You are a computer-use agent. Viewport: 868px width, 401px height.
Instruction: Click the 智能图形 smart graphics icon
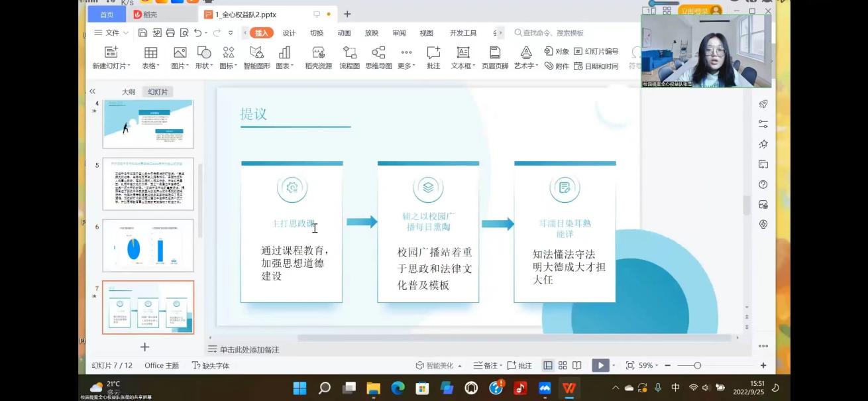257,53
